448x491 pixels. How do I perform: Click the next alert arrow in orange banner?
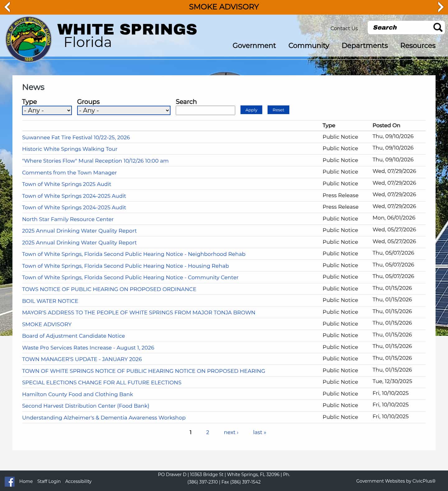[x=441, y=7]
